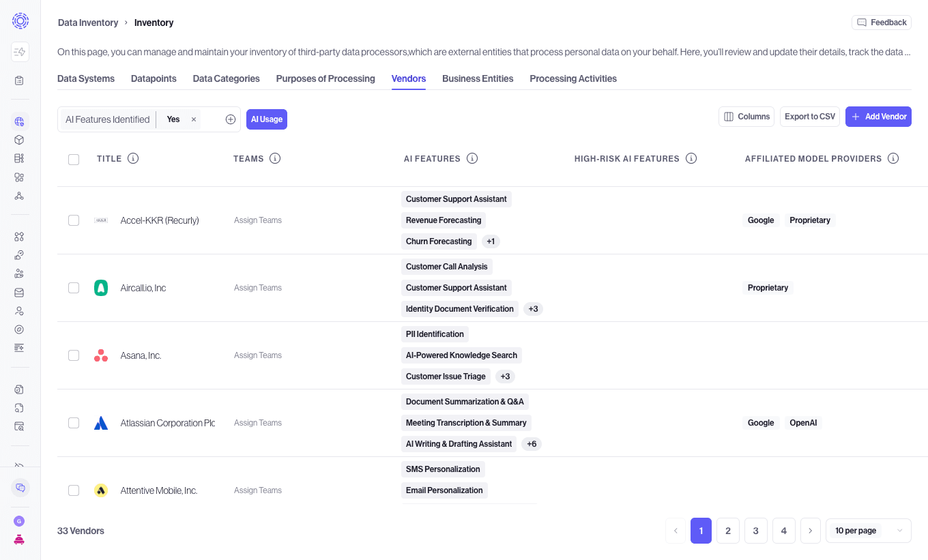Switch to the Data Categories tab
928x560 pixels.
click(x=227, y=78)
